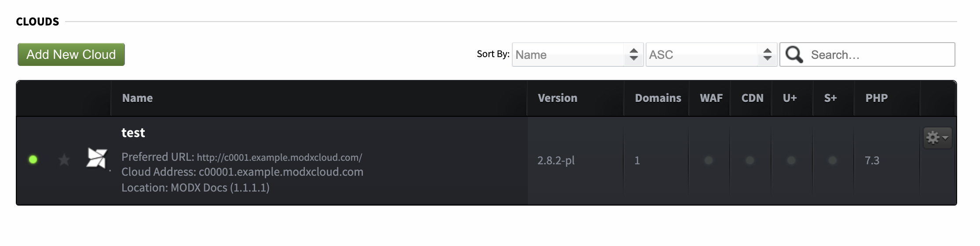Open the Preferred URL link
This screenshot has width=980, height=246.
click(279, 157)
